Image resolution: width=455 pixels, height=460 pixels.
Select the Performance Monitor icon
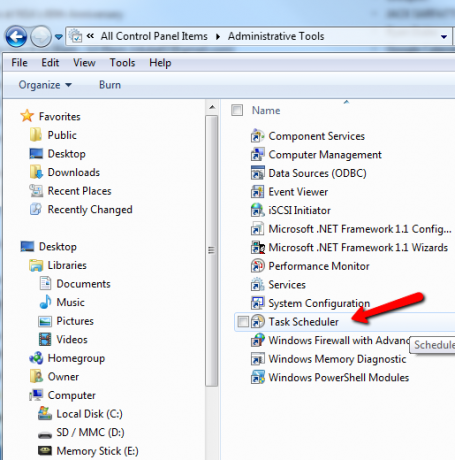pyautogui.click(x=258, y=266)
